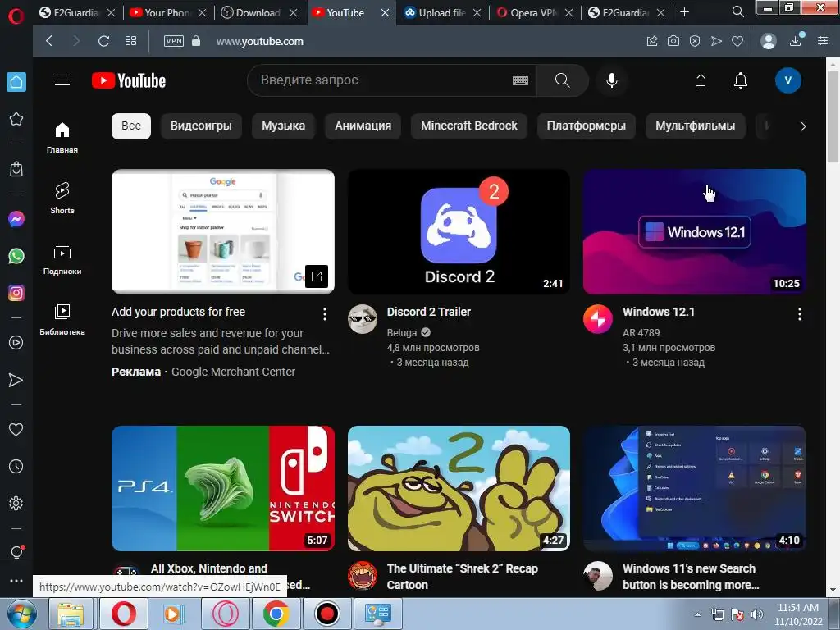Expand more filter chips with right chevron
840x630 pixels.
802,126
